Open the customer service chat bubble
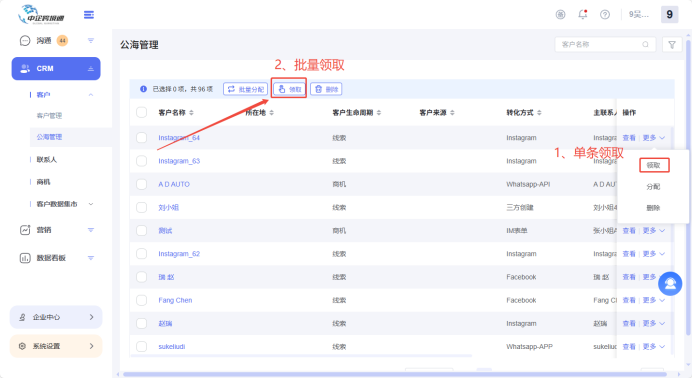This screenshot has height=378, width=693. click(670, 283)
